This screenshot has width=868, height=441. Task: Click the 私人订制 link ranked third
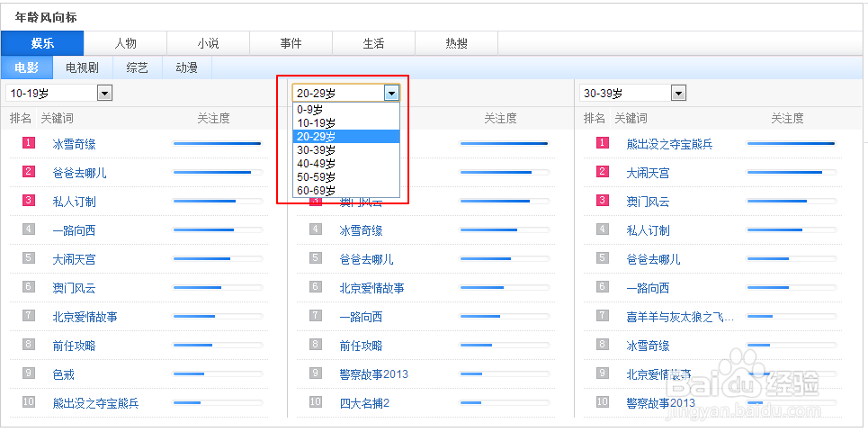[x=74, y=202]
